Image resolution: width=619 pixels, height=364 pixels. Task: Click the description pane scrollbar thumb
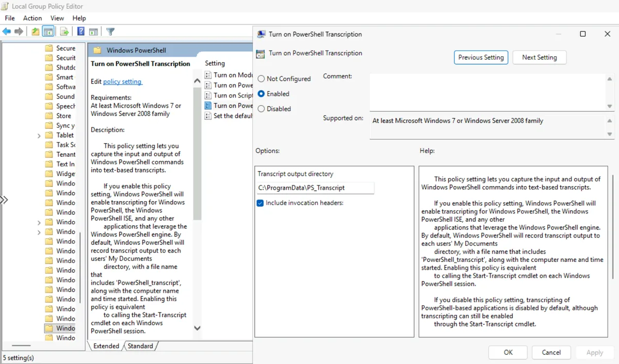197,154
